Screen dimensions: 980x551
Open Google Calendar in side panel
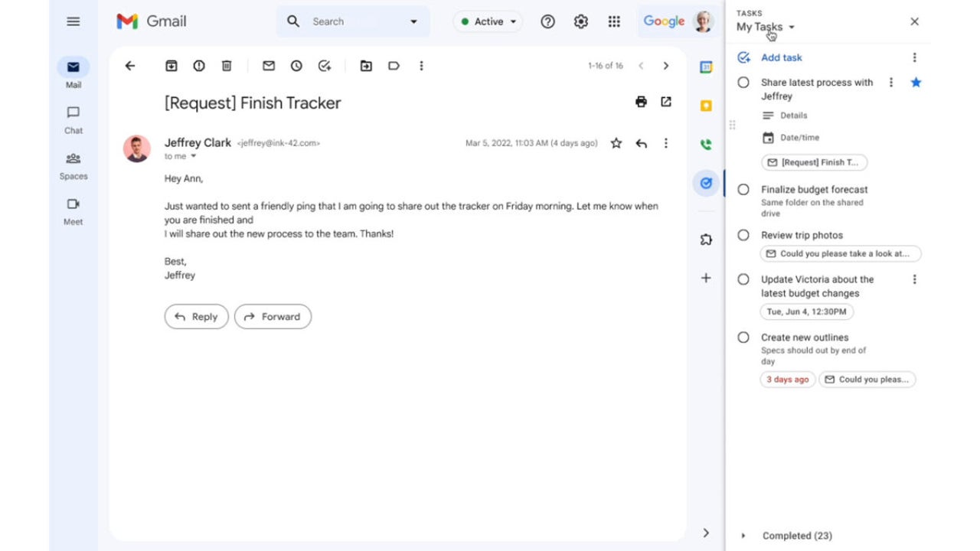click(x=706, y=67)
